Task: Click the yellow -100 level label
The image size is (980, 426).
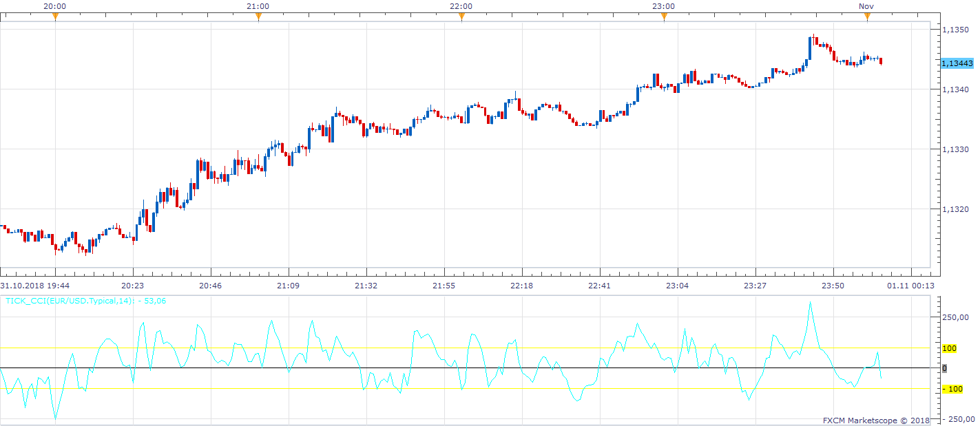Action: pos(952,389)
